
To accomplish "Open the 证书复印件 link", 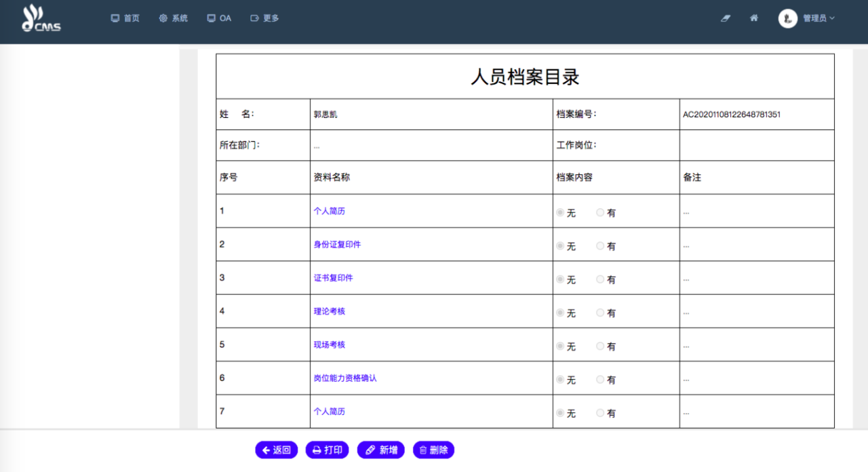I will (333, 278).
